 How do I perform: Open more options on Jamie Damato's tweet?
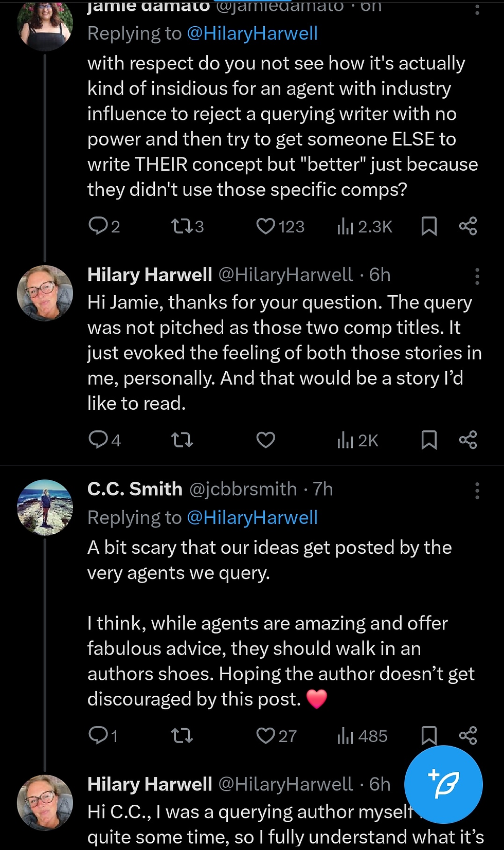[x=477, y=9]
